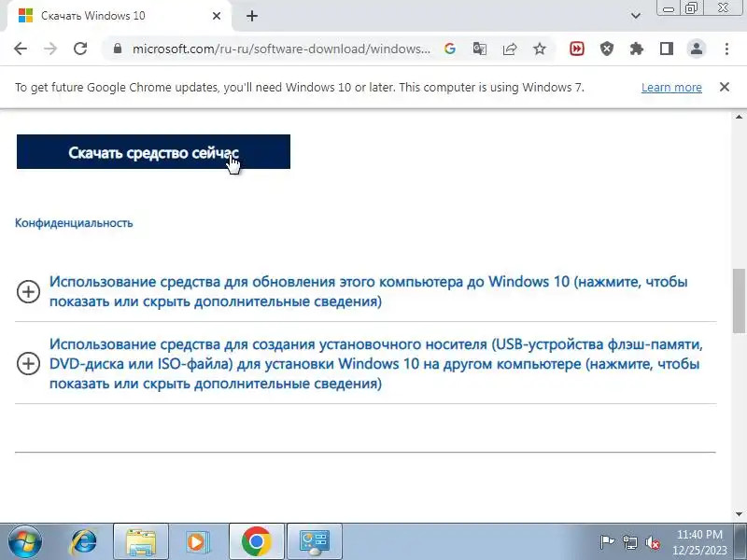
Task: Open Action Center flag icon
Action: point(606,542)
